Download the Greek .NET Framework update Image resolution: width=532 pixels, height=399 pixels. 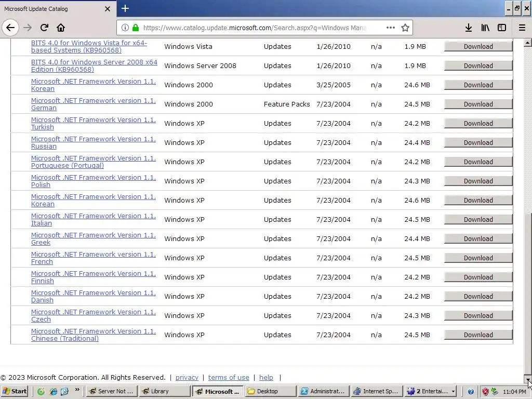coord(478,239)
